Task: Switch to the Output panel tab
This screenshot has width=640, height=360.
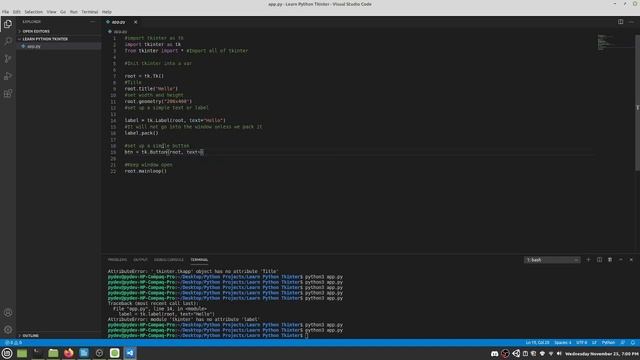Action: (140, 260)
